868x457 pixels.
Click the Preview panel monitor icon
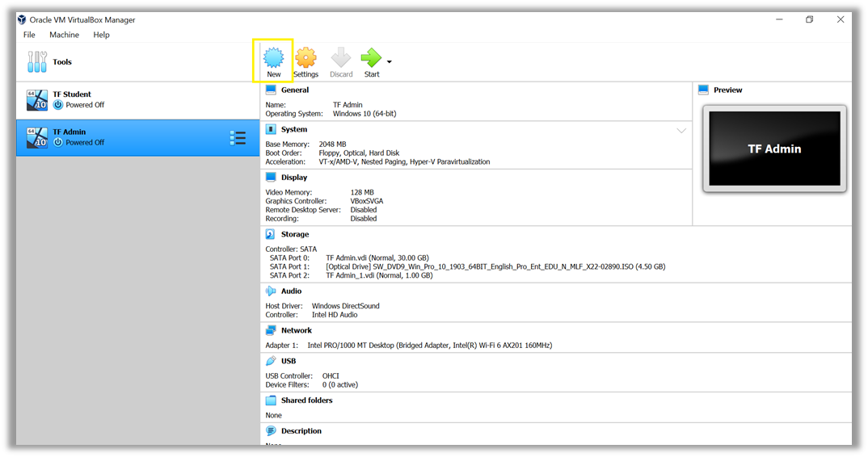pyautogui.click(x=704, y=90)
